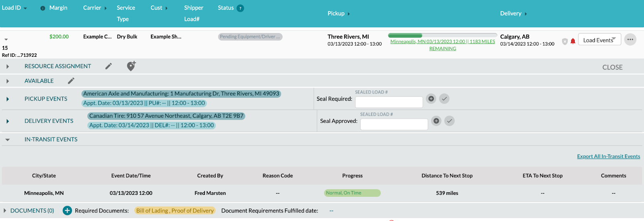Click pickup Appt. Date 03/13/2023 tag
Image resolution: width=644 pixels, height=221 pixels.
144,103
